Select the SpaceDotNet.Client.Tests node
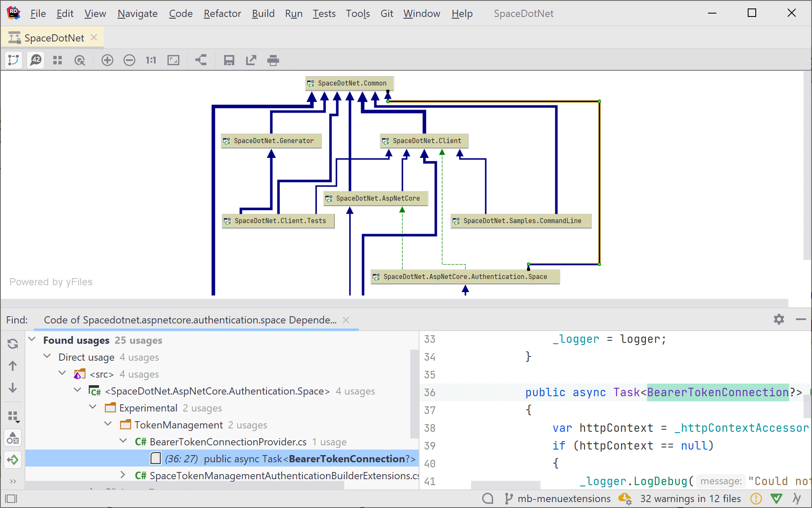 [x=278, y=221]
